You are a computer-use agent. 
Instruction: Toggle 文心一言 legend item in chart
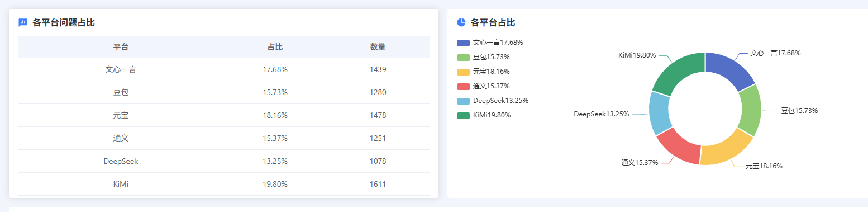490,43
